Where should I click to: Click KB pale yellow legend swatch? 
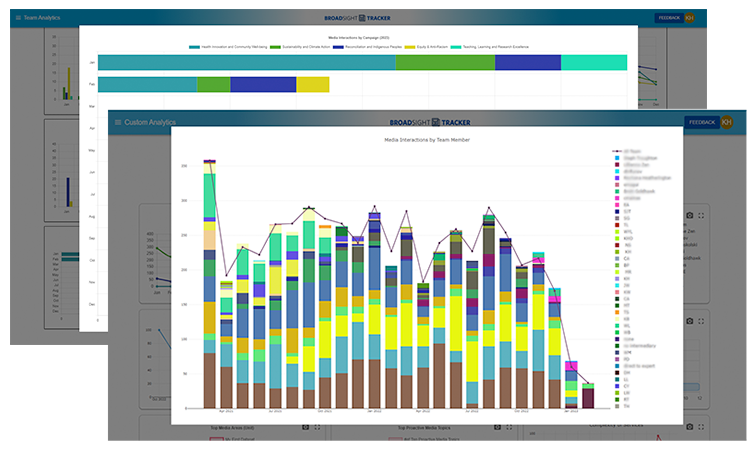coord(617,319)
